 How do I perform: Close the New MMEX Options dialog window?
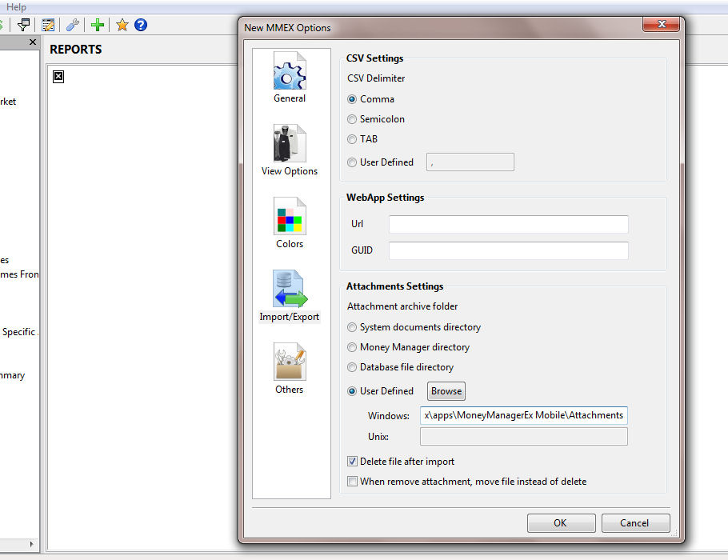pos(662,24)
